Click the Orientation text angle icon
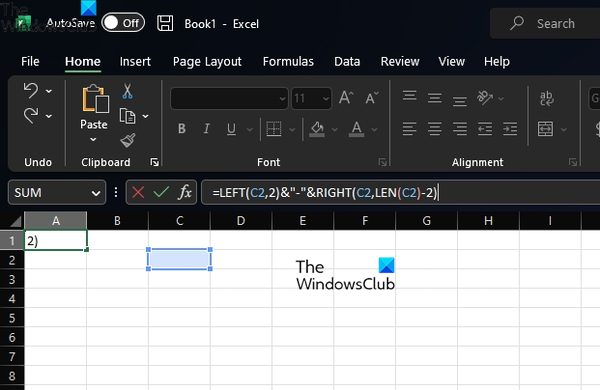The height and width of the screenshot is (390, 600). (x=485, y=98)
